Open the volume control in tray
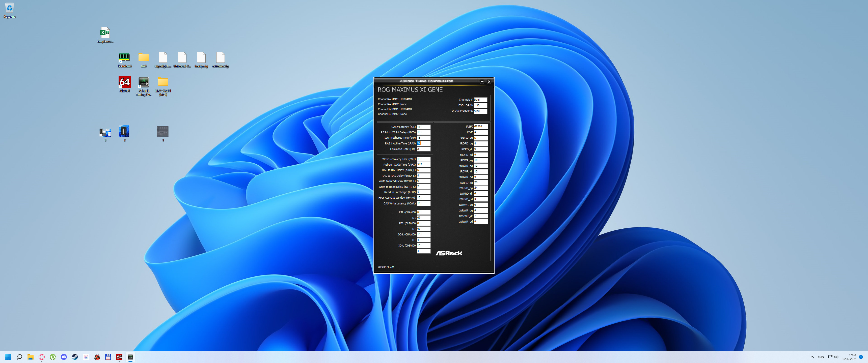The height and width of the screenshot is (363, 868). click(836, 357)
